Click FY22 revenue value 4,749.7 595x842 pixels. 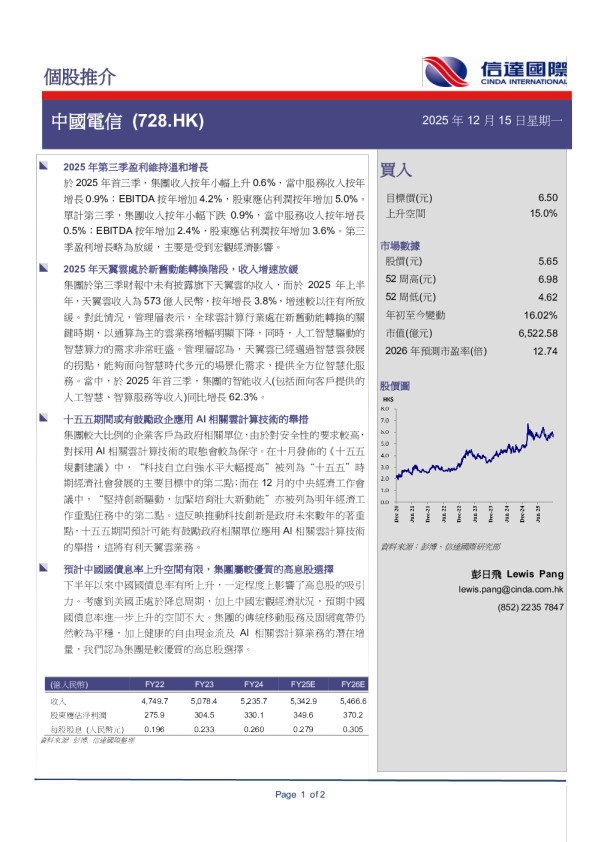click(155, 701)
